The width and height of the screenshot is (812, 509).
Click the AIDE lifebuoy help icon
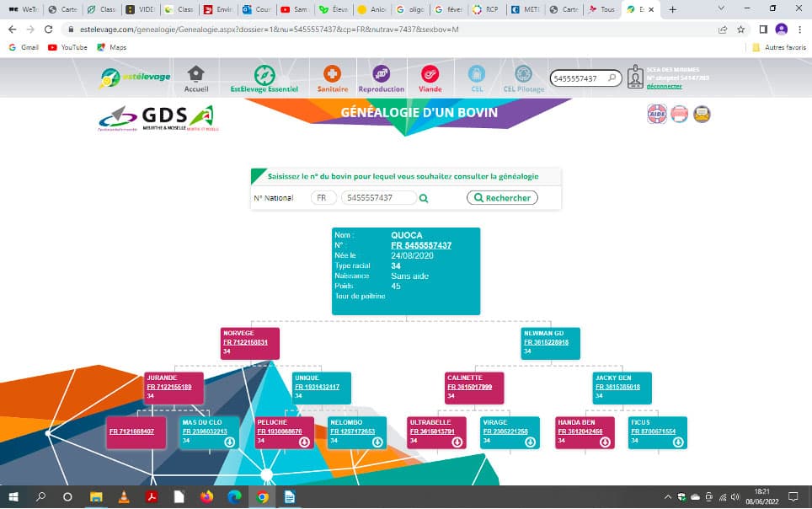(656, 114)
